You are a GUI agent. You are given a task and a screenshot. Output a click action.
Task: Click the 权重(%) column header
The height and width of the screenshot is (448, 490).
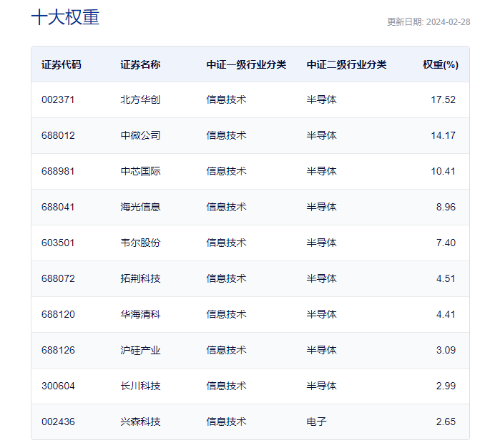(x=441, y=64)
